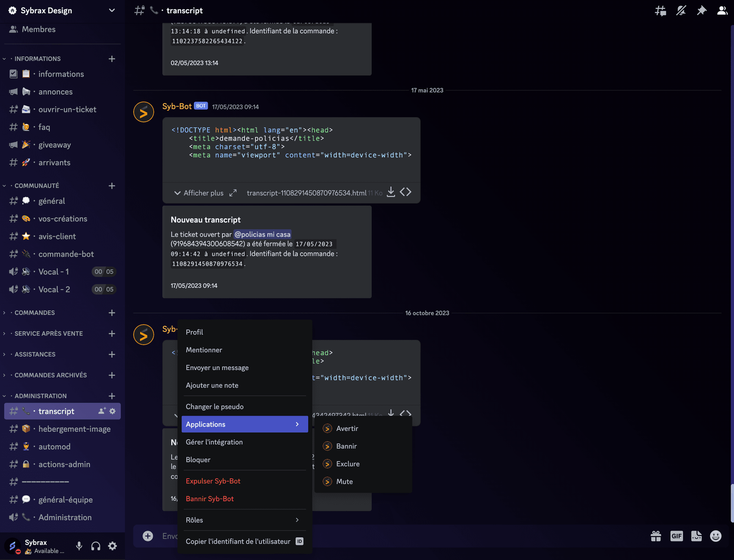Screen dimensions: 734x560
Task: Open the gift Nitro icon
Action: pyautogui.click(x=656, y=536)
